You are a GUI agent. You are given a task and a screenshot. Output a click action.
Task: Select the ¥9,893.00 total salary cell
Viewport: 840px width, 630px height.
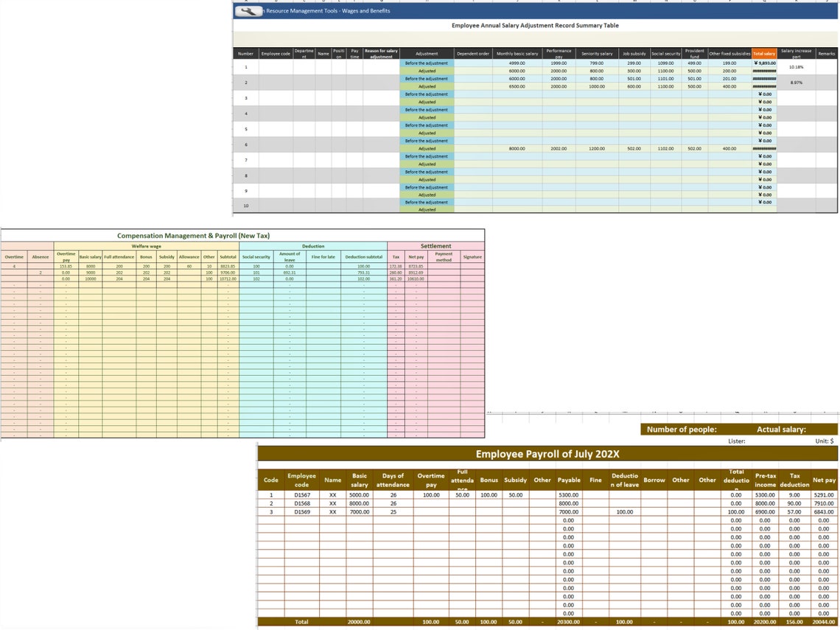click(763, 63)
